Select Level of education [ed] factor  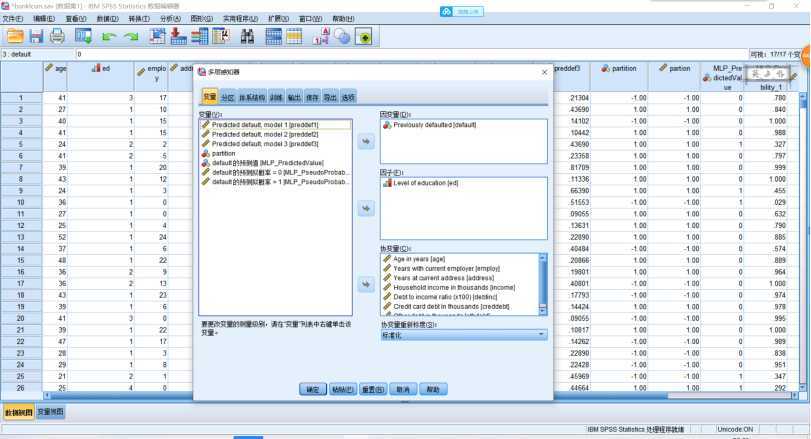pyautogui.click(x=426, y=183)
